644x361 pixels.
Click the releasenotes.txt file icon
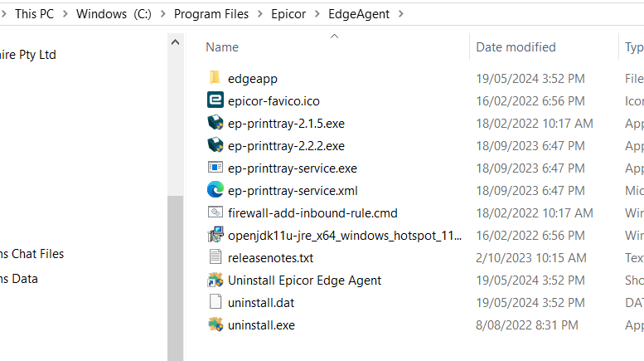click(x=215, y=257)
